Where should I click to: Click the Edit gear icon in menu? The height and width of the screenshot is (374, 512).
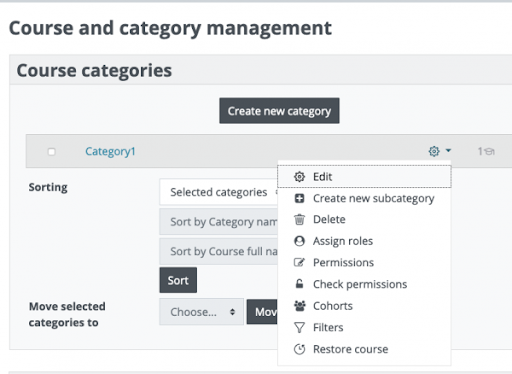pyautogui.click(x=299, y=177)
